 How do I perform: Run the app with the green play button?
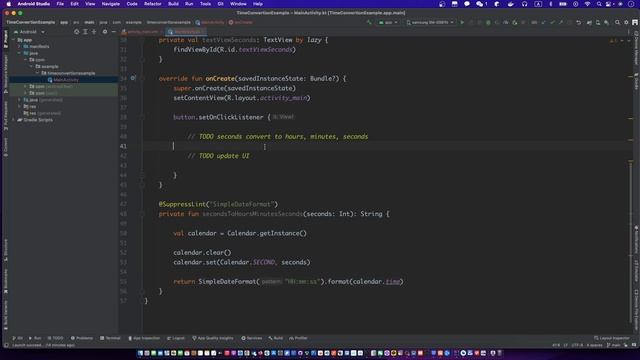coord(462,22)
